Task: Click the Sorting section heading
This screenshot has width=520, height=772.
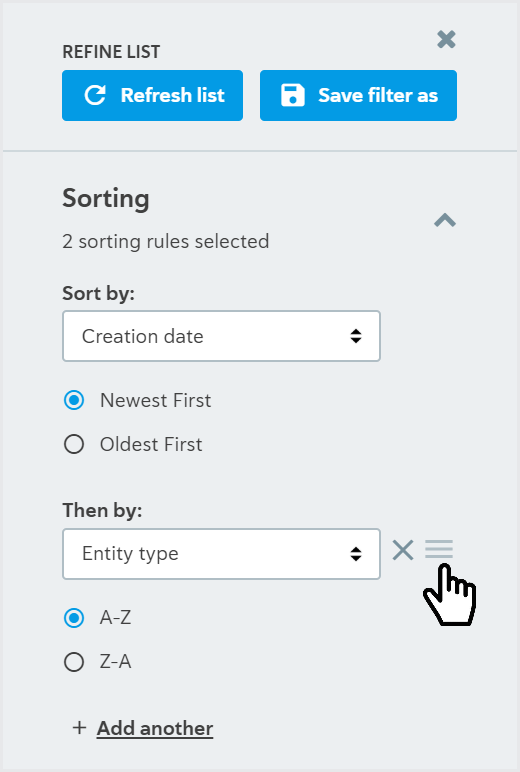Action: point(106,199)
